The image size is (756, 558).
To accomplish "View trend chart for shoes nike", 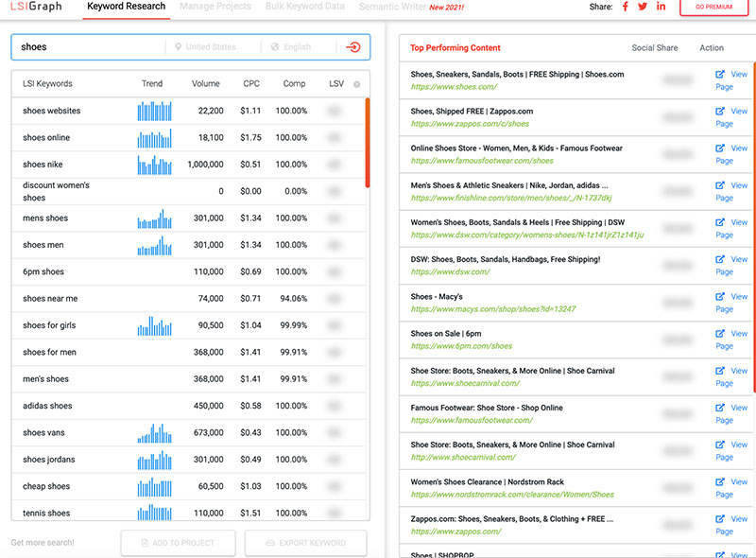I will pyautogui.click(x=154, y=165).
